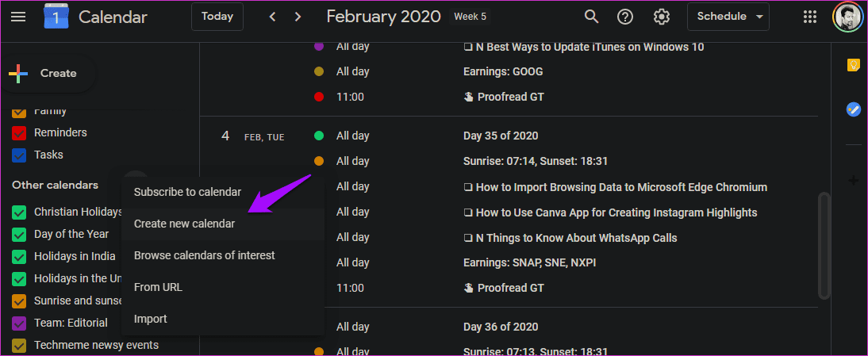This screenshot has width=868, height=356.
Task: Choose Subscribe to calendar
Action: pyautogui.click(x=222, y=193)
